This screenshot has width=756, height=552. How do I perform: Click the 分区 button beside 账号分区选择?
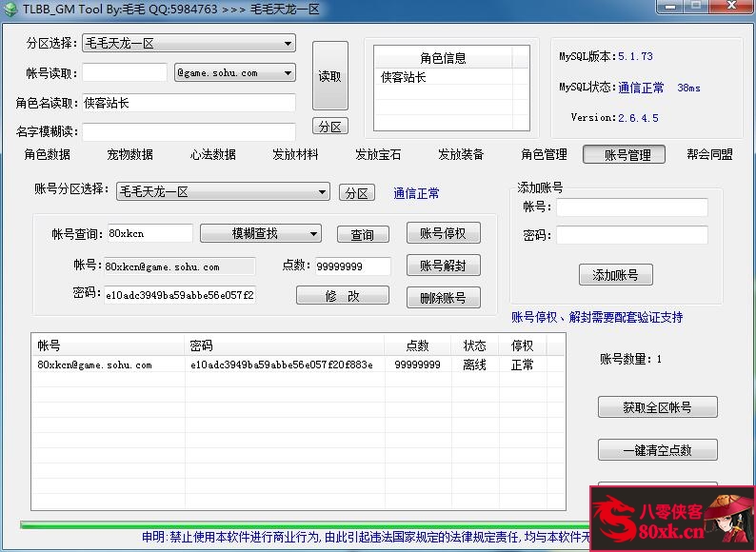click(x=357, y=193)
